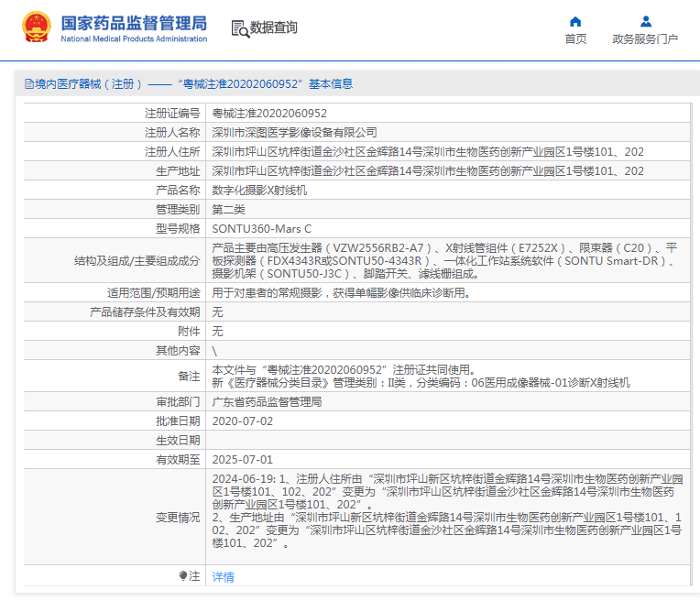Click the backslash in 其他内容 row
Viewport: 700px width, 601px height.
pyautogui.click(x=214, y=351)
